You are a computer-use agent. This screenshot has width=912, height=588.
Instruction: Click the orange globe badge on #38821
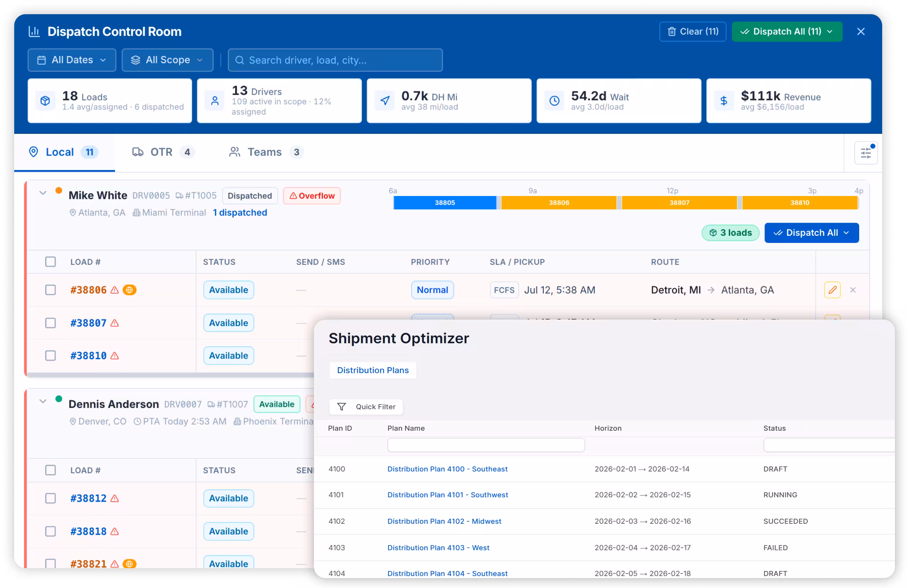[130, 564]
